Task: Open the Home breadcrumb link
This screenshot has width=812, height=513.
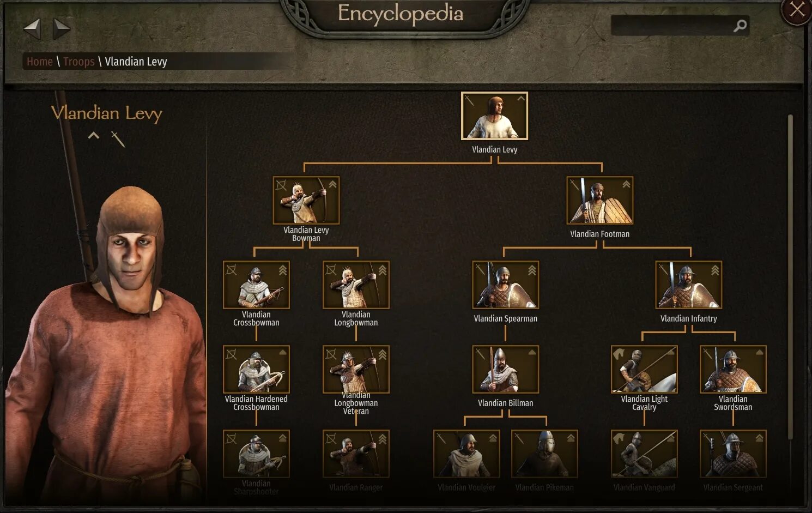Action: [40, 62]
